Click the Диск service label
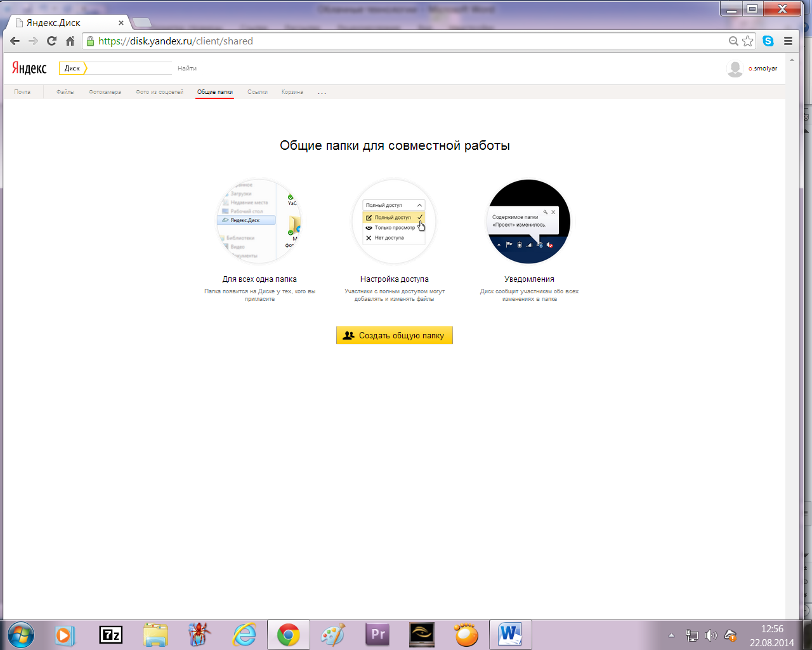 [x=72, y=69]
